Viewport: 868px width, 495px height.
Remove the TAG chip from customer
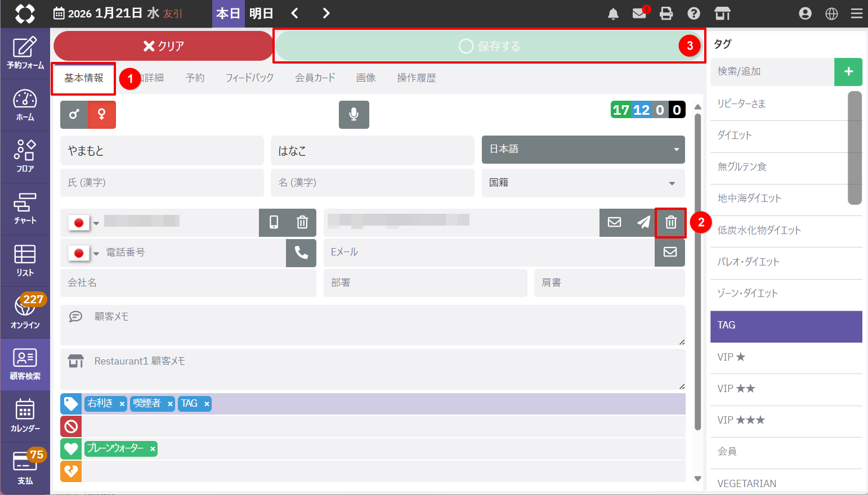pyautogui.click(x=207, y=404)
